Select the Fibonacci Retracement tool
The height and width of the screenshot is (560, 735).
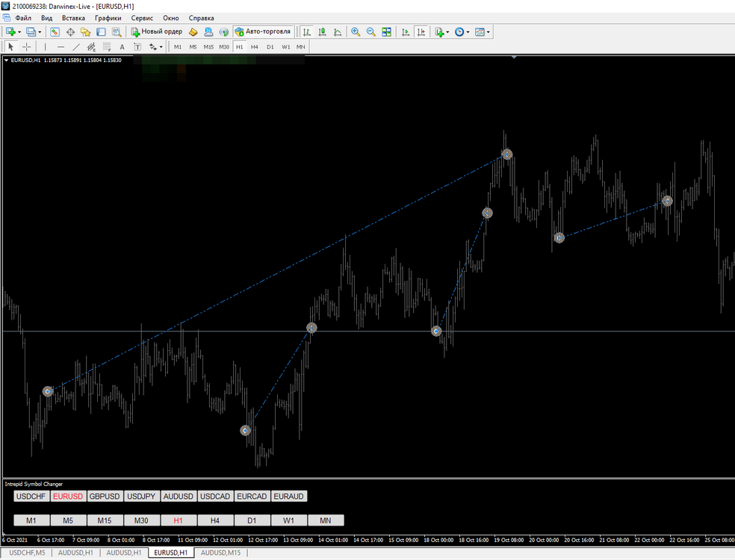107,47
